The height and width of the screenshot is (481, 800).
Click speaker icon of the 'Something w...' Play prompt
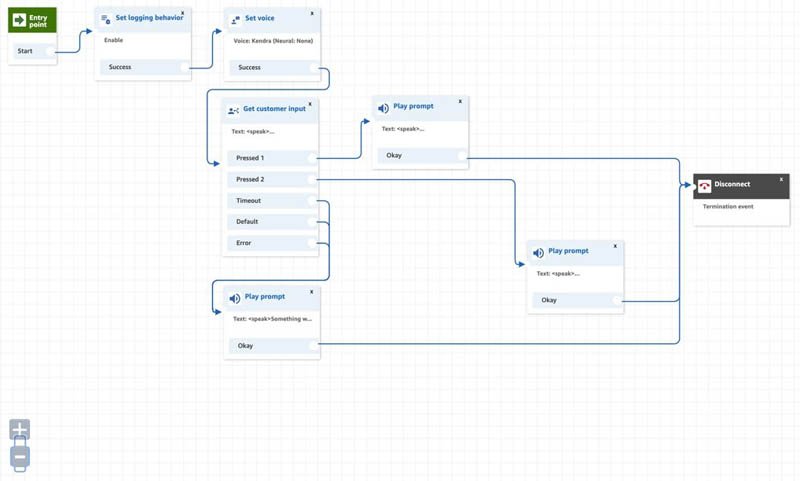tap(235, 298)
